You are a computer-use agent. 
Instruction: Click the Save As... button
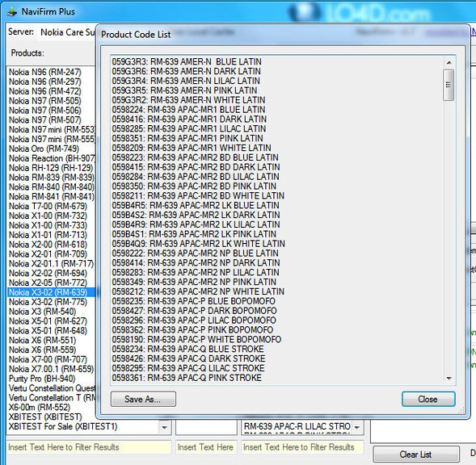pyautogui.click(x=143, y=399)
